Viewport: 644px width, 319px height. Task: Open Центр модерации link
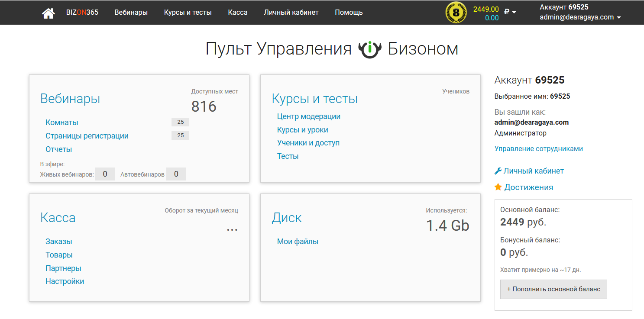point(309,116)
